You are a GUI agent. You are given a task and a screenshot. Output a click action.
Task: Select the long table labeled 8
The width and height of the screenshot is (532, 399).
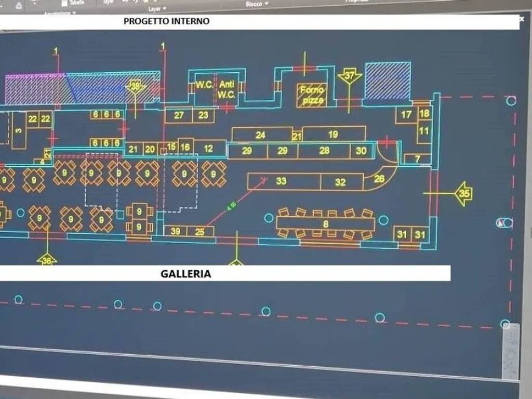[326, 224]
